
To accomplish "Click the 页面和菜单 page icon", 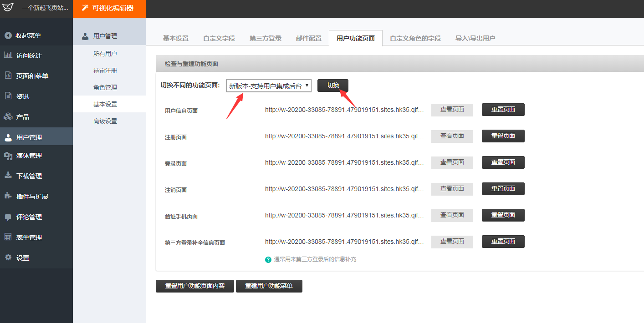I will point(8,76).
